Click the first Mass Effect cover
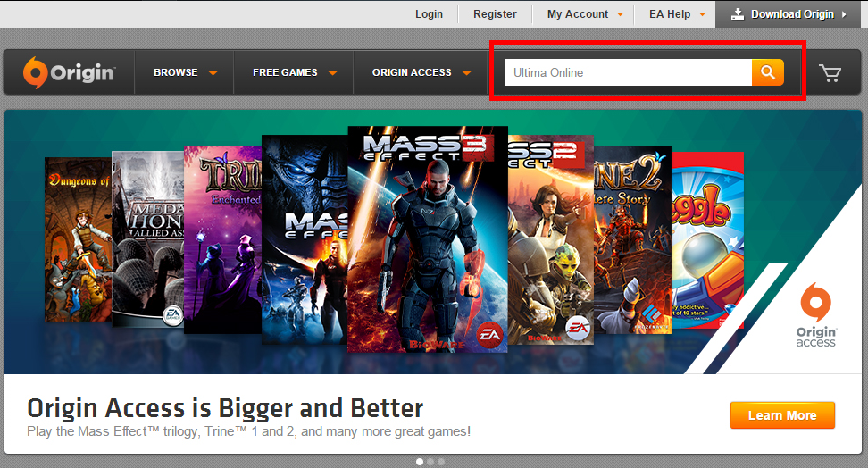 [305, 240]
